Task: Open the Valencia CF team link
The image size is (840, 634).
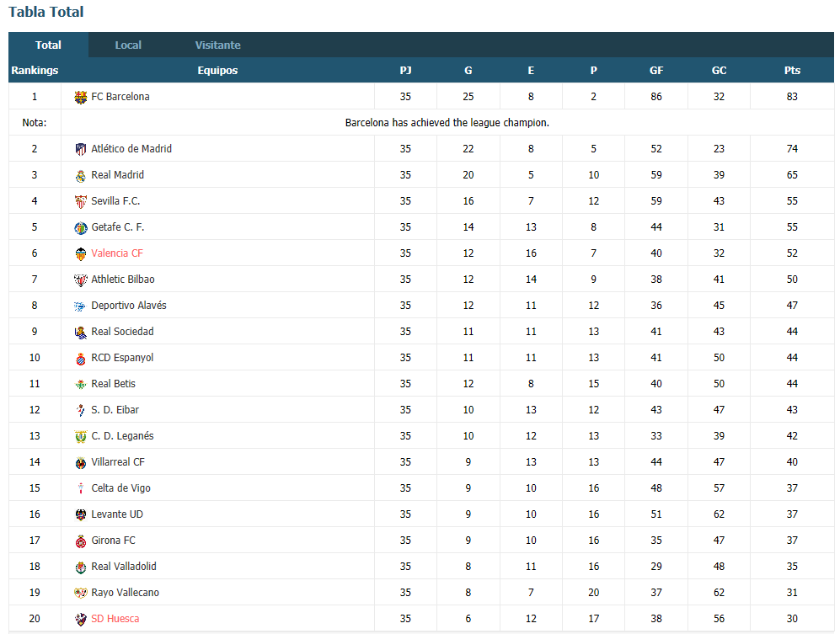Action: (117, 253)
